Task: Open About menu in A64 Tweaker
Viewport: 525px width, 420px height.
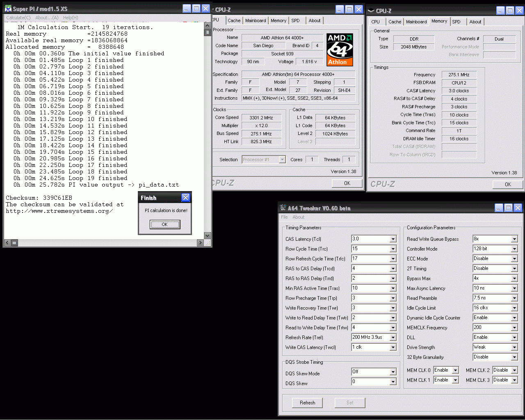Action: click(x=299, y=217)
